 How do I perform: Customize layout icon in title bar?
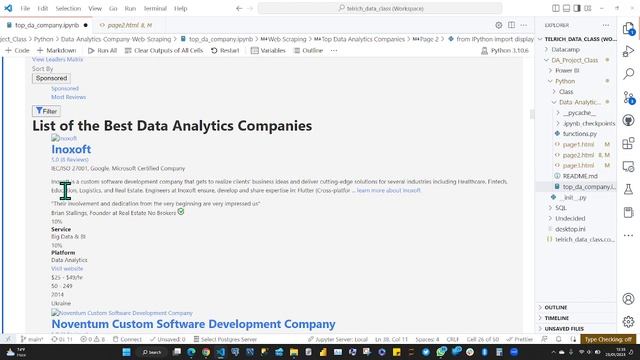pyautogui.click(x=588, y=8)
